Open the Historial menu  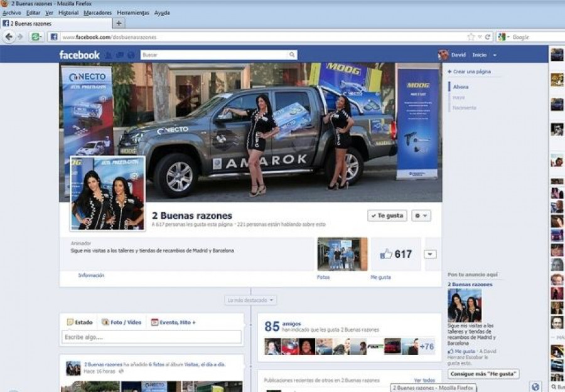(68, 13)
